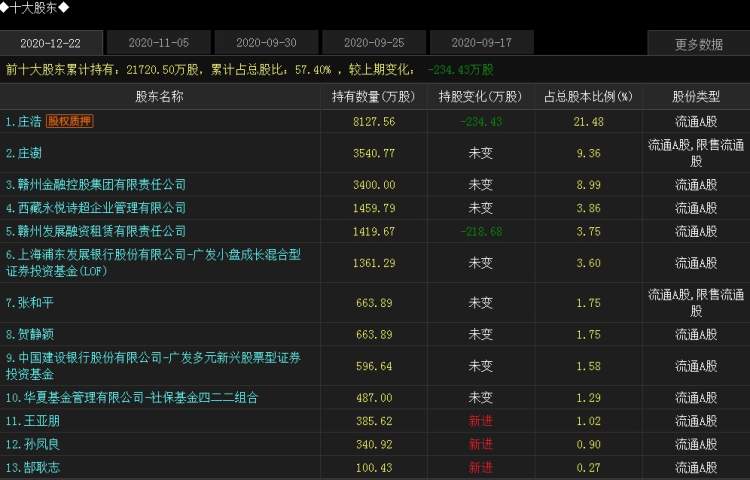The height and width of the screenshot is (480, 750).
Task: Open the 2020-09-30 date tab
Action: [266, 43]
